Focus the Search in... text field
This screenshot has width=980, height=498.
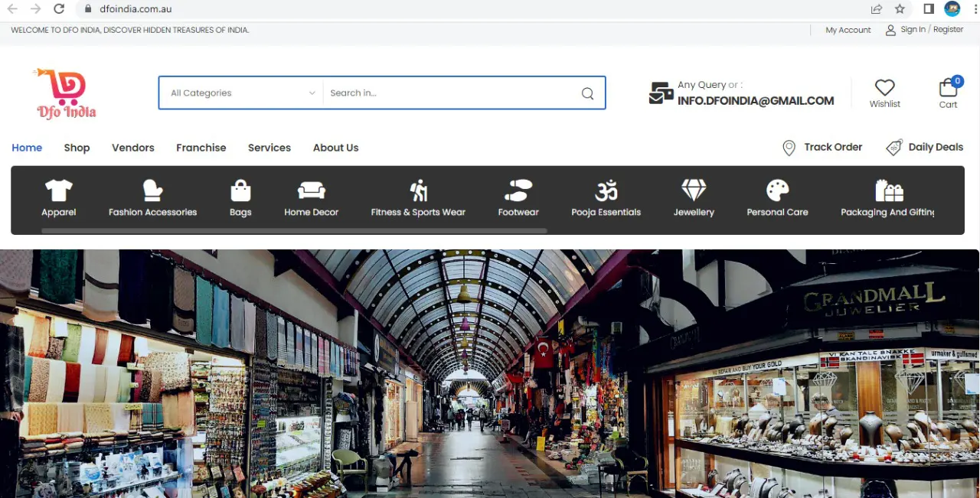tap(448, 93)
